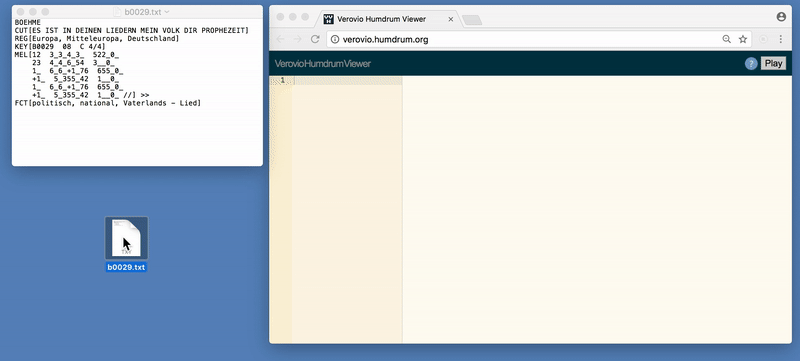Click the FCT[politisch, national, Vaterlands line
Image resolution: width=800 pixels, height=361 pixels.
[x=108, y=103]
